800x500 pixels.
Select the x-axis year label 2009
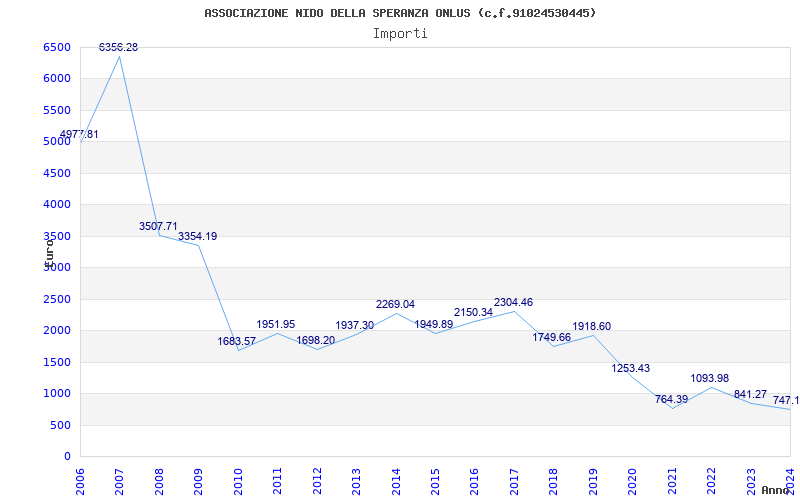[198, 482]
